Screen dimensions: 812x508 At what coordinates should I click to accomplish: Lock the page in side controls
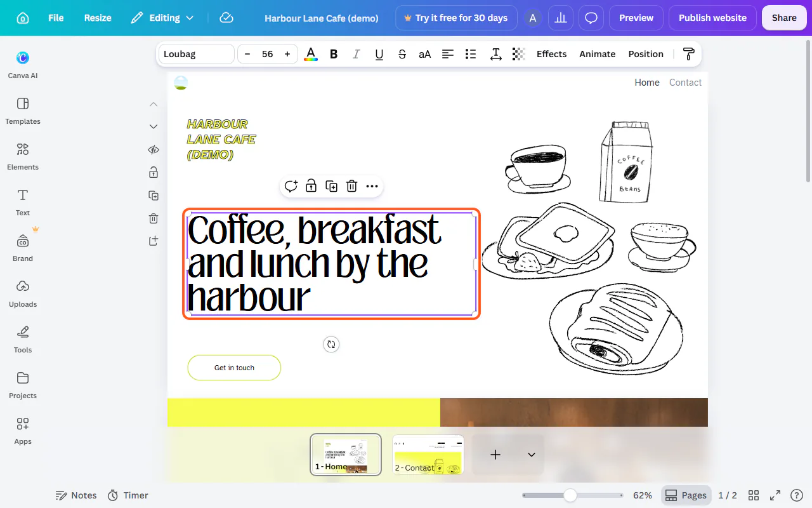pos(154,172)
